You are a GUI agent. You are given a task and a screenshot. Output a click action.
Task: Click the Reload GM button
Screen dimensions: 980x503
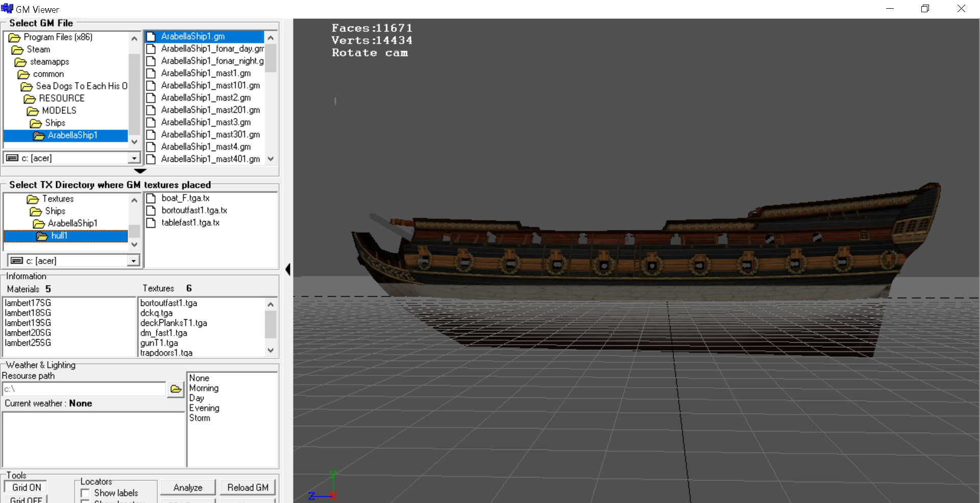tap(248, 488)
